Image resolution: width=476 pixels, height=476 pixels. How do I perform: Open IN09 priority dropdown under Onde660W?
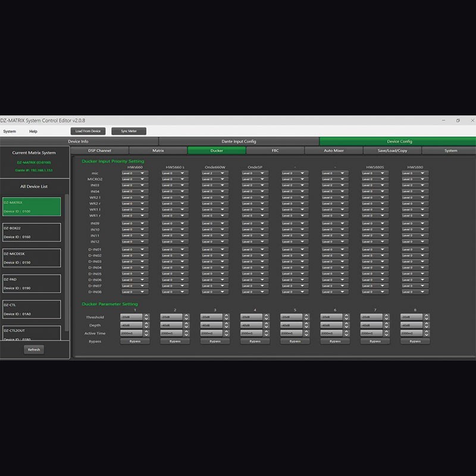pyautogui.click(x=215, y=224)
